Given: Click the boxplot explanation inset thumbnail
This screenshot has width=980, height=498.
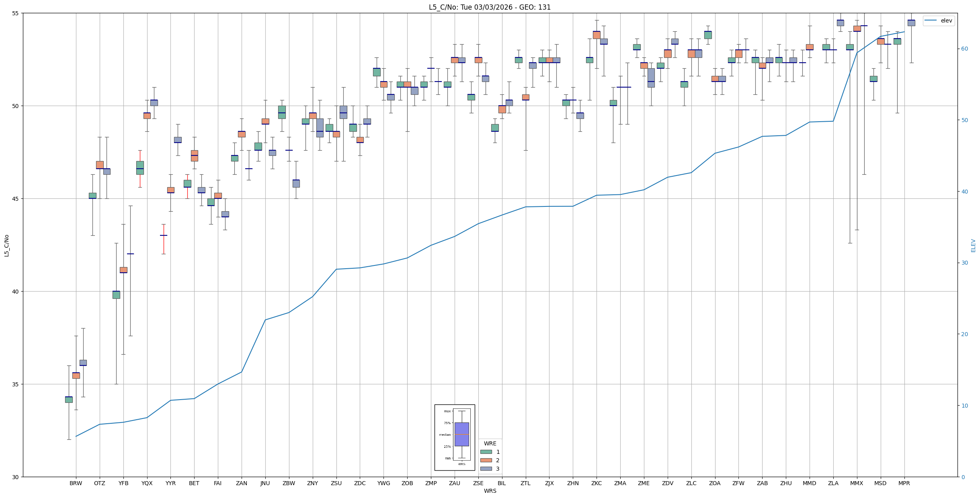Looking at the screenshot, I should coord(455,437).
